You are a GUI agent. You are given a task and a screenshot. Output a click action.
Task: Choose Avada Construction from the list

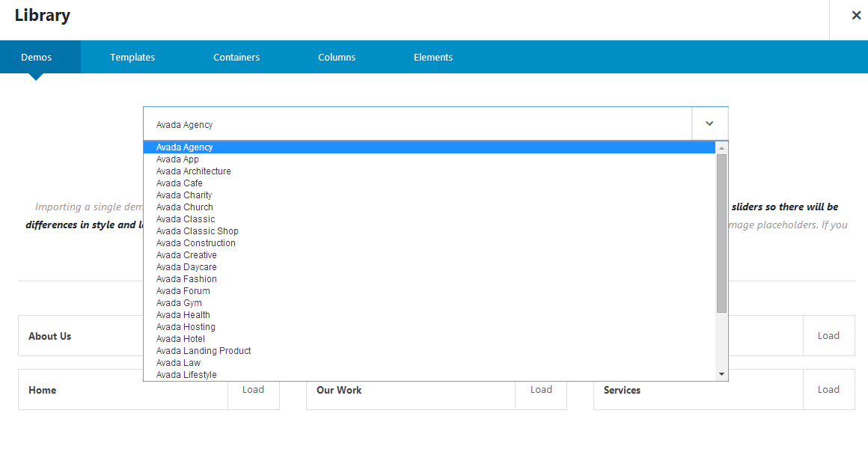pyautogui.click(x=430, y=243)
